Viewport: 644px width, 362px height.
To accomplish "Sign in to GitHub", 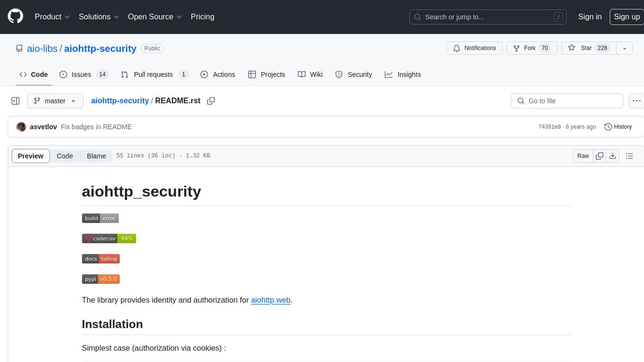I will click(x=590, y=17).
